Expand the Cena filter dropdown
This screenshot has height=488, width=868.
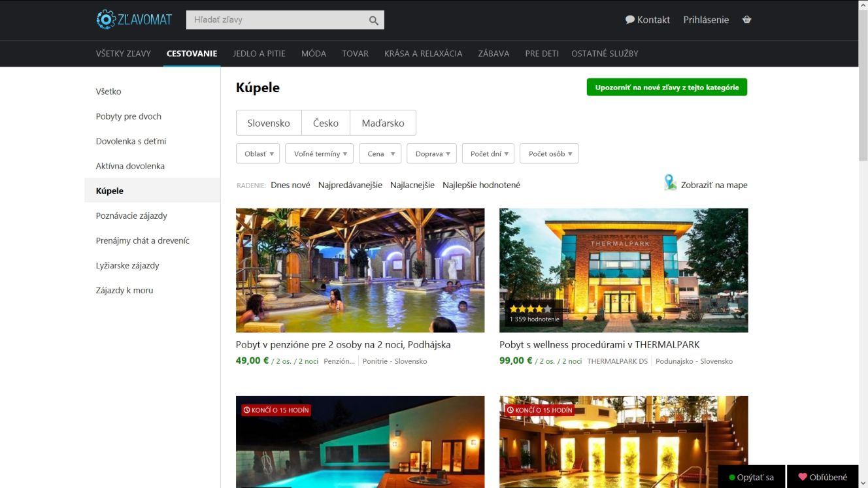tap(380, 154)
